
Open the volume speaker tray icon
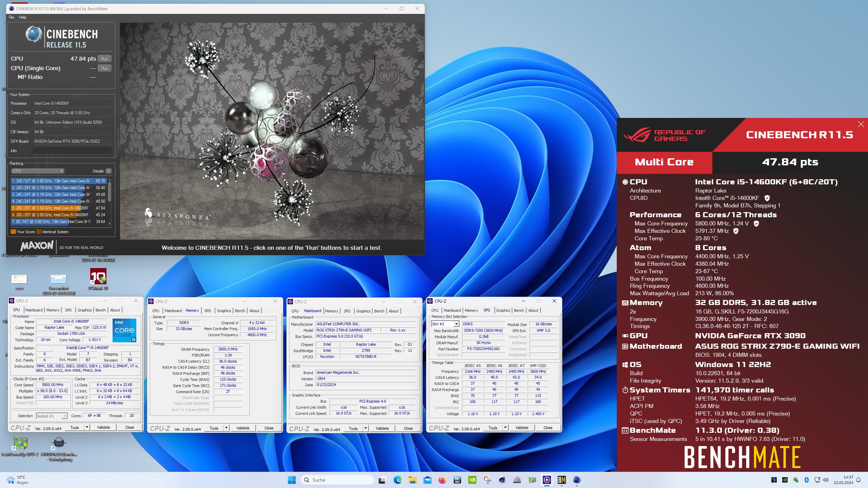(826, 480)
